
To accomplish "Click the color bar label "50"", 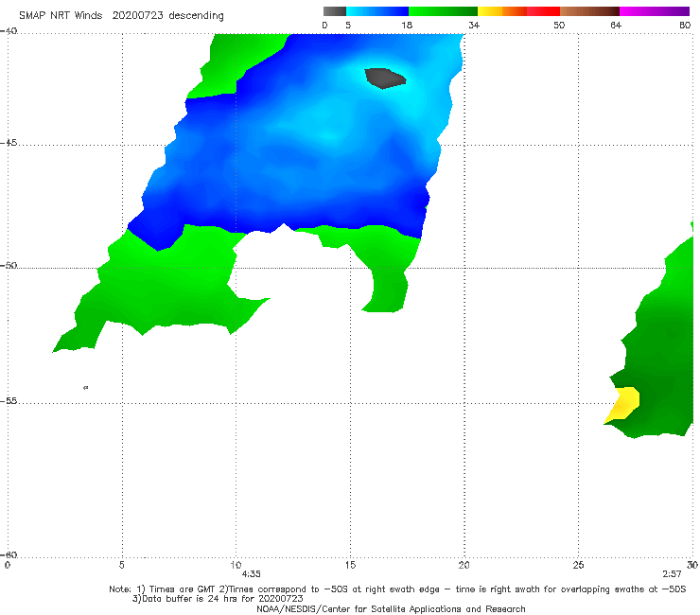I will point(559,26).
